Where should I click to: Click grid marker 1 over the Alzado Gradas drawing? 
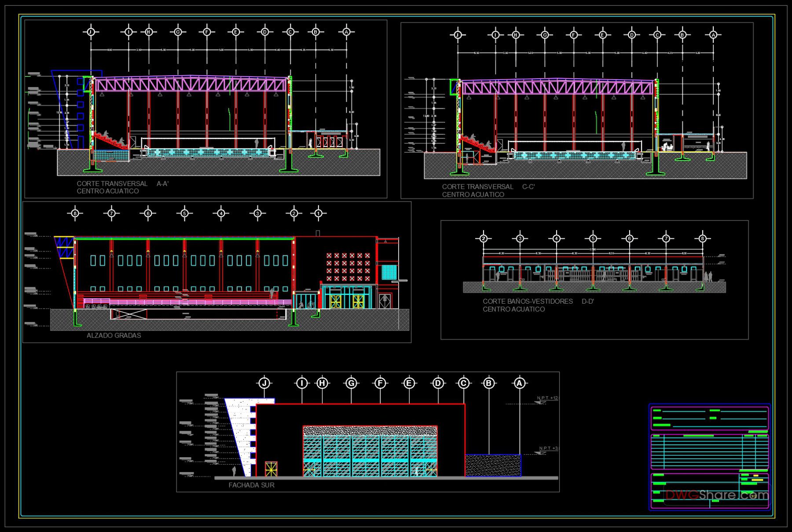(x=318, y=213)
